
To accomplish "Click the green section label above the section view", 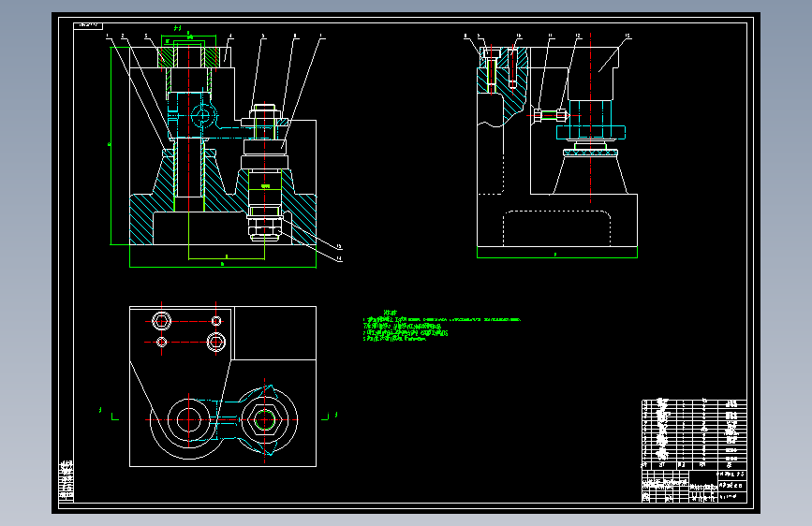I will (177, 28).
